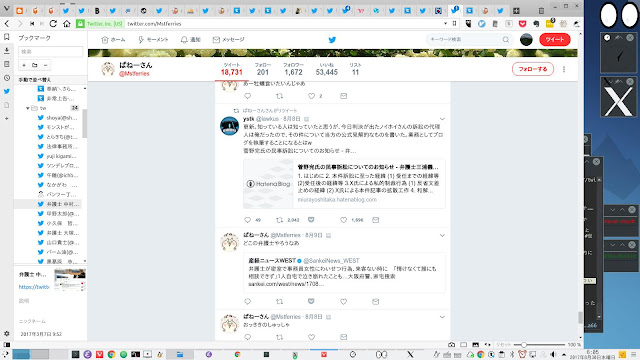Open Twitter account avatar menu
640x360 pixels.
(526, 40)
